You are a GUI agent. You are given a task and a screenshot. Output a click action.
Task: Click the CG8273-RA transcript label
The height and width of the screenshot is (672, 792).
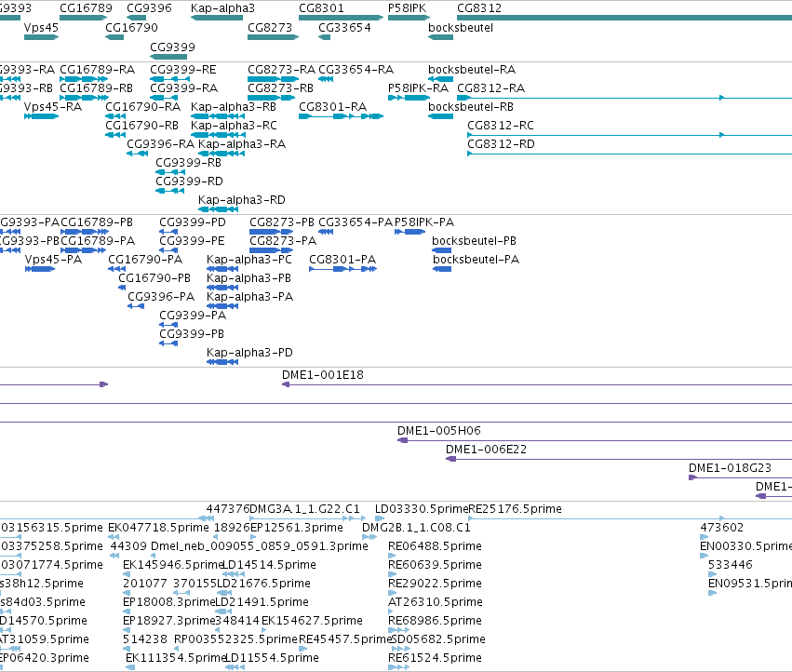coord(281,69)
